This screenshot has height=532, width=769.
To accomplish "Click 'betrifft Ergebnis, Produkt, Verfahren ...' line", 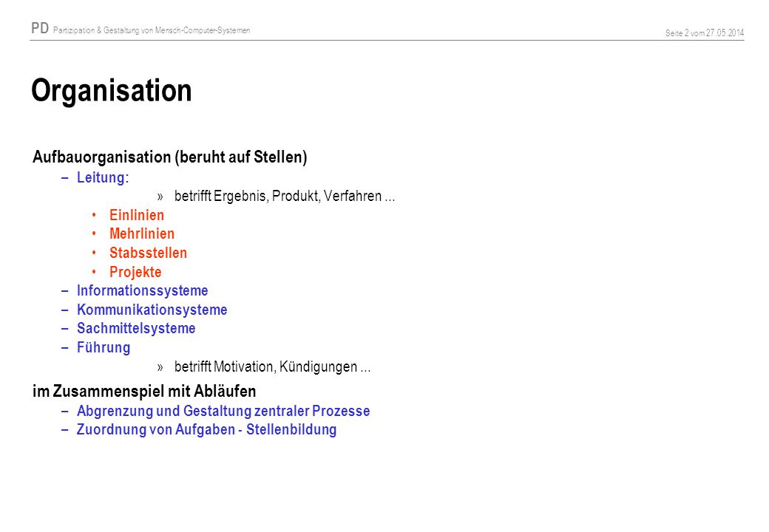I will coord(285,197).
